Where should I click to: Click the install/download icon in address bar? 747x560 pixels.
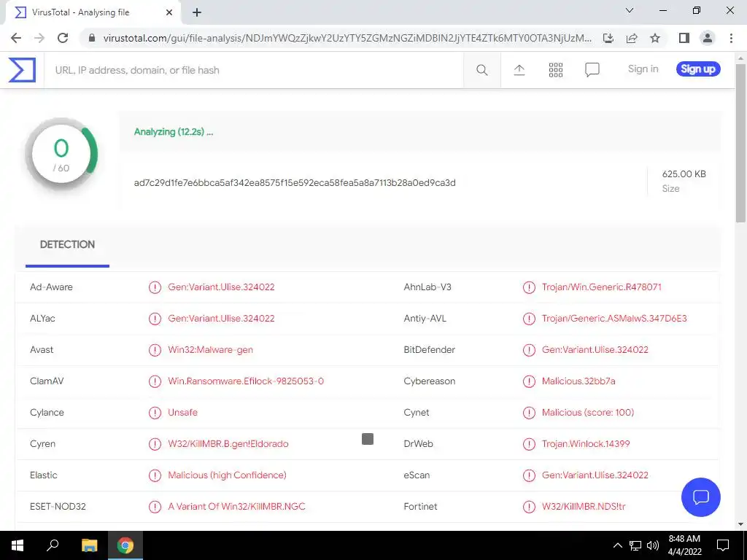[x=608, y=38]
